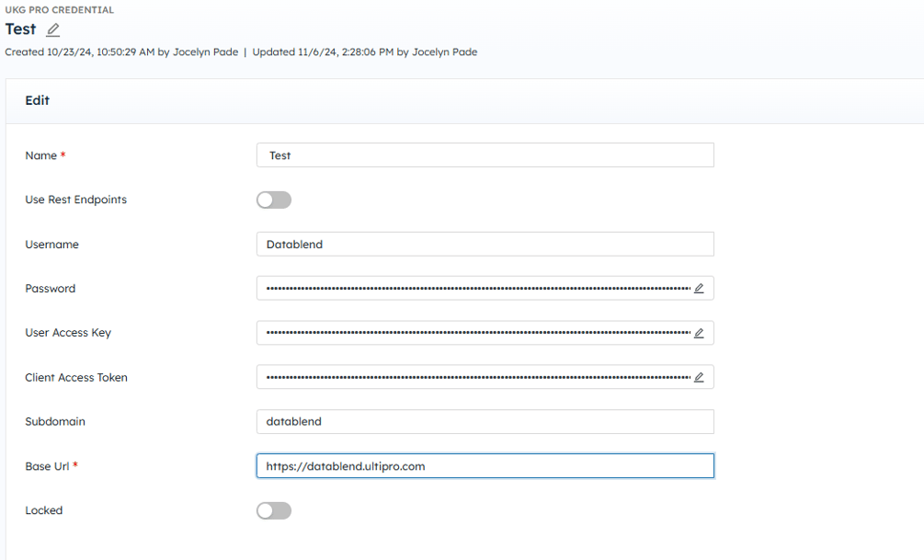Image resolution: width=924 pixels, height=560 pixels.
Task: Focus the Subdomain text box
Action: [485, 422]
